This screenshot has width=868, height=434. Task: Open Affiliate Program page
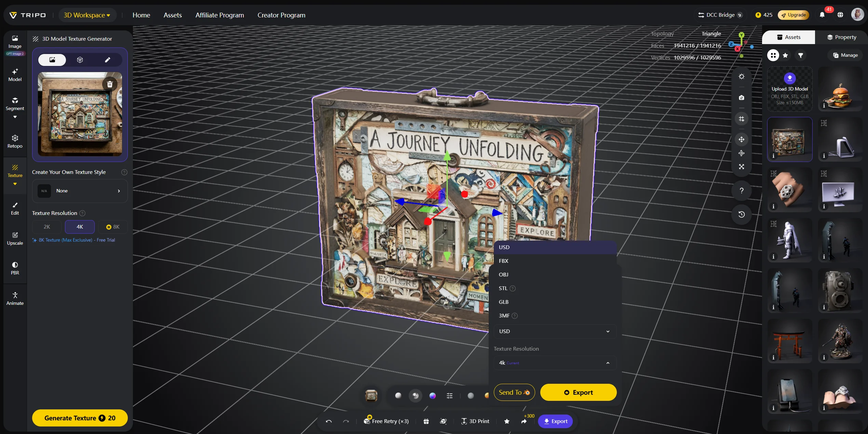point(219,15)
